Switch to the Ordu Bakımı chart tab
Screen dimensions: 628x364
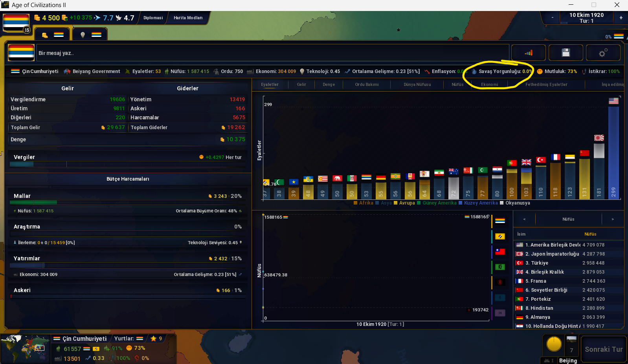367,84
